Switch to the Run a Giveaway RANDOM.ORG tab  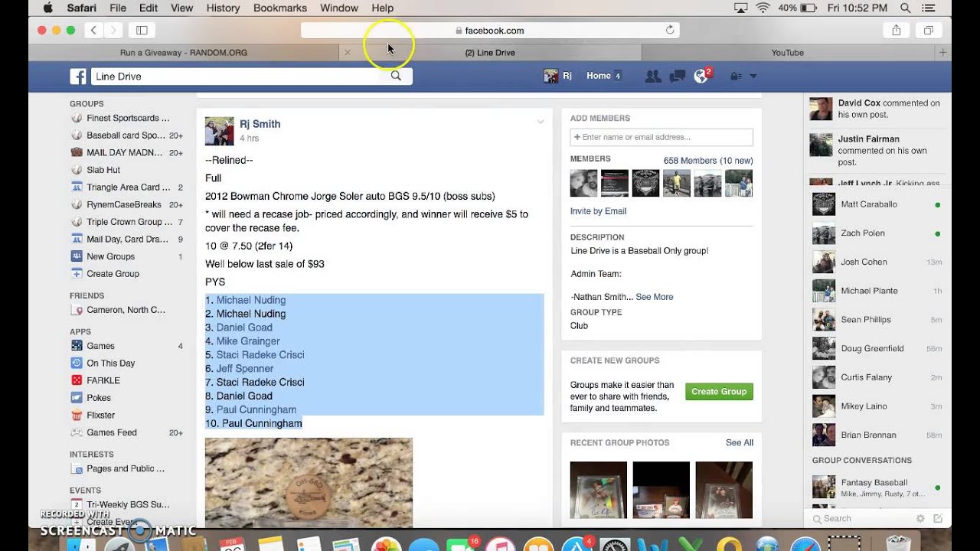pos(184,53)
